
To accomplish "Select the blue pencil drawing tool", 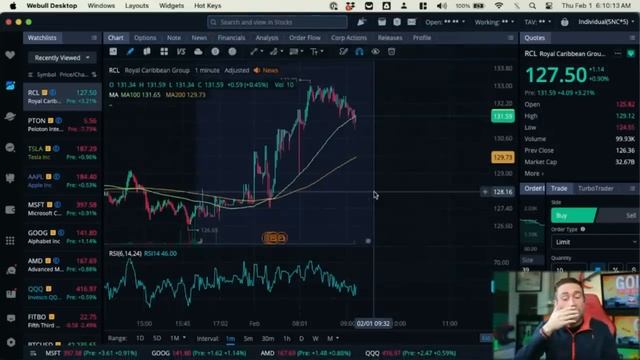I will [130, 51].
